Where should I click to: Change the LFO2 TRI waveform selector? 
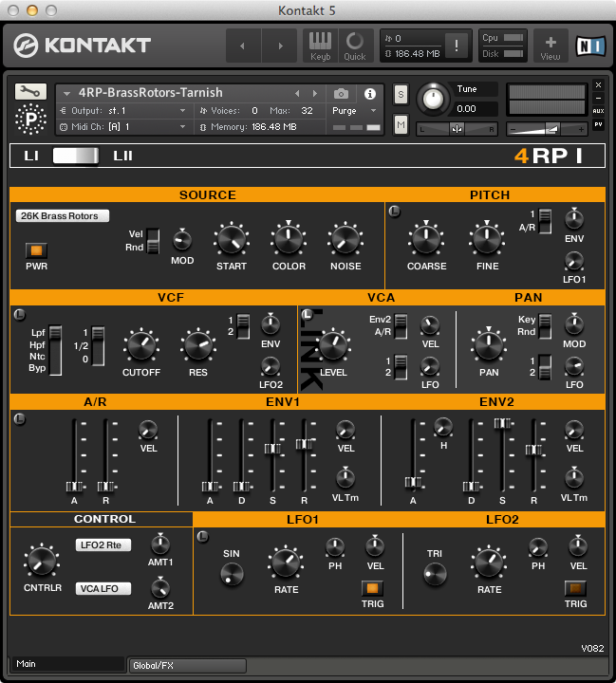435,574
